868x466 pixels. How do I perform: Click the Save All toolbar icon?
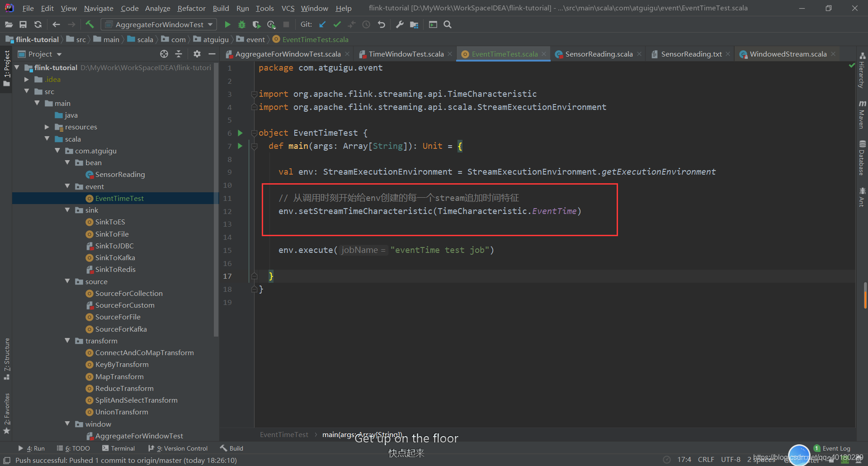(23, 24)
